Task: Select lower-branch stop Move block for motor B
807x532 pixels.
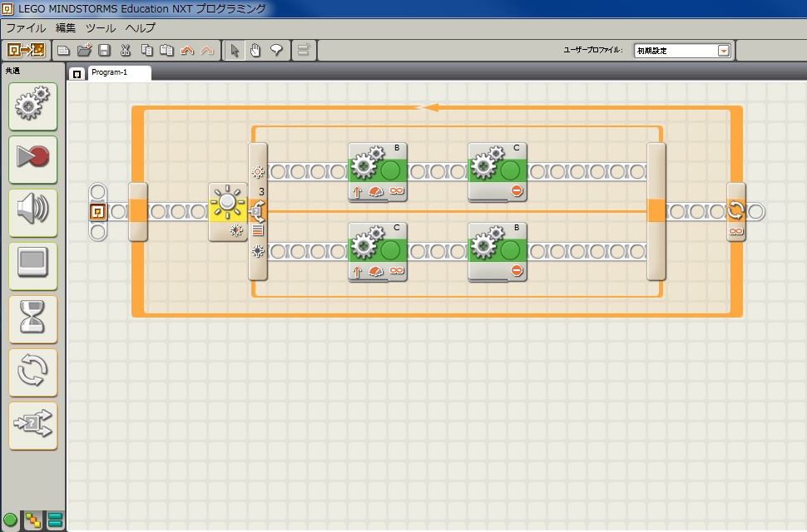Action: click(498, 252)
